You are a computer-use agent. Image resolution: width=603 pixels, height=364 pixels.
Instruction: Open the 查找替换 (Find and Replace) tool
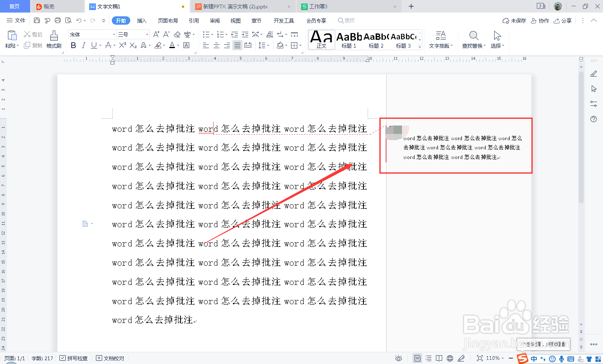coord(473,40)
